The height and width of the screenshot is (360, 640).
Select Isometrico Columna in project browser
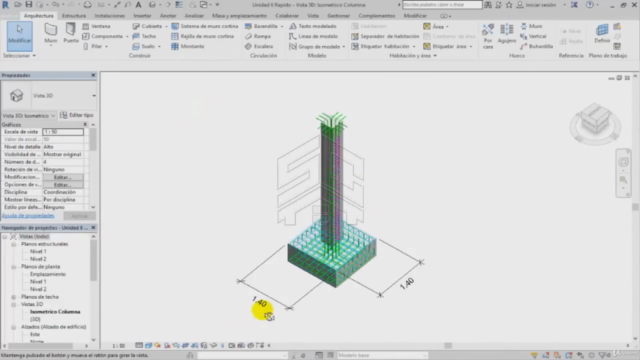(x=55, y=312)
